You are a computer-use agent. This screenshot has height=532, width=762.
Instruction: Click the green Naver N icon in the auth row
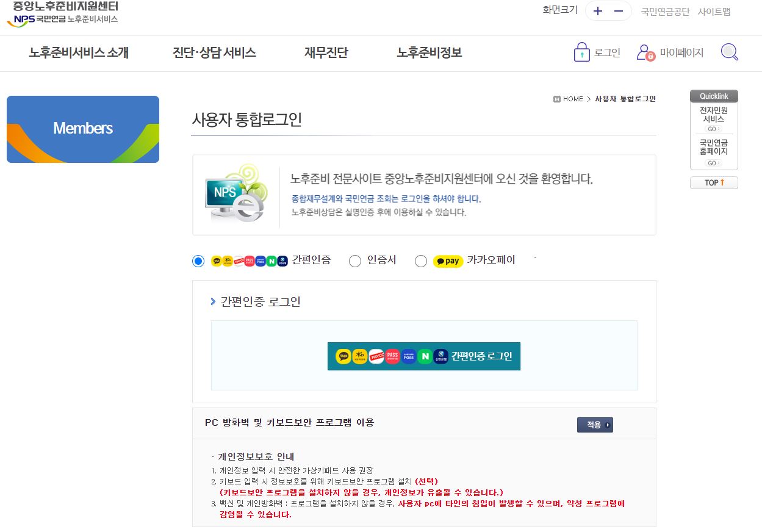pyautogui.click(x=271, y=261)
